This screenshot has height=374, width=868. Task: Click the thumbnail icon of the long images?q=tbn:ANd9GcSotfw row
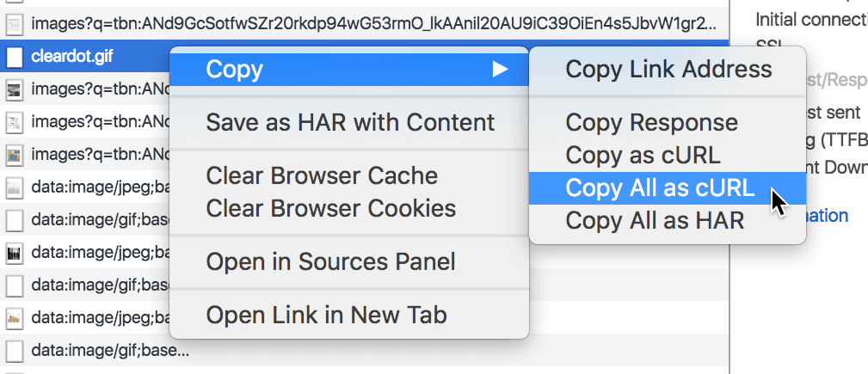click(x=14, y=25)
